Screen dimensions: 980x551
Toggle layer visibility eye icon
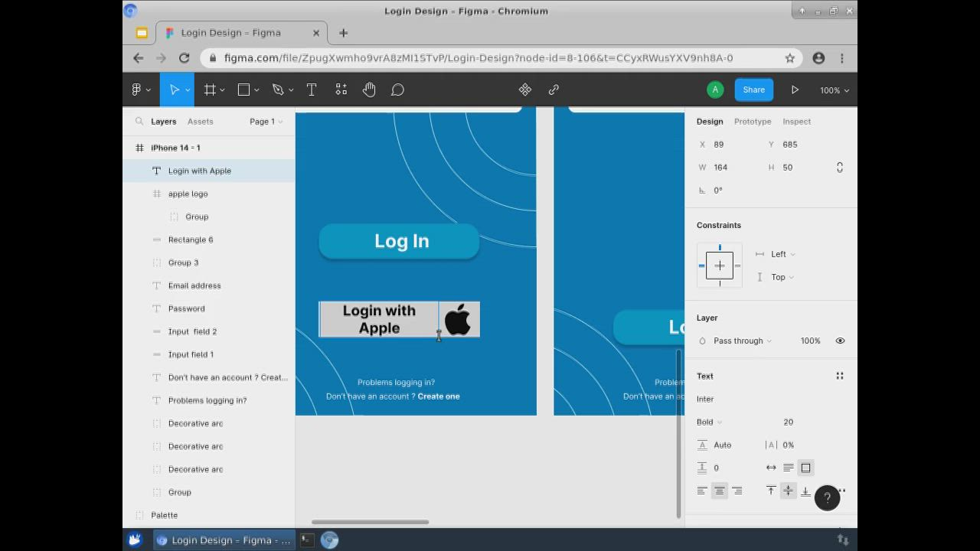[840, 341]
